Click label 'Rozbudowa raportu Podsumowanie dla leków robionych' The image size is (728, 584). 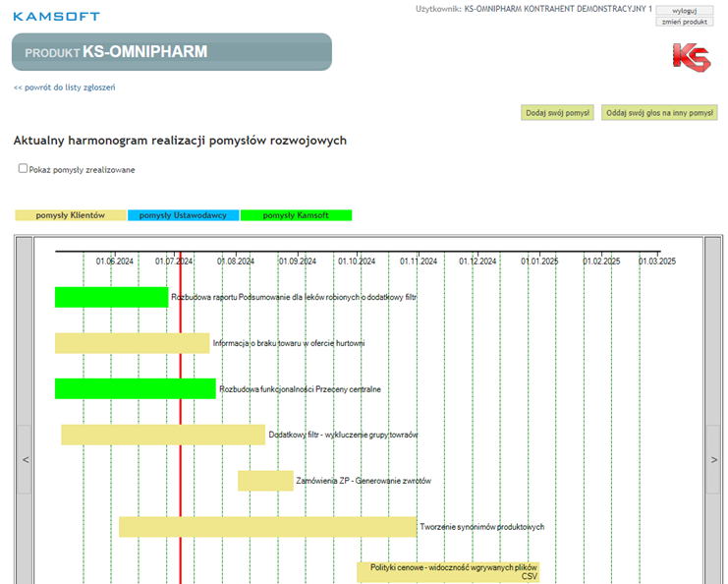(x=294, y=297)
